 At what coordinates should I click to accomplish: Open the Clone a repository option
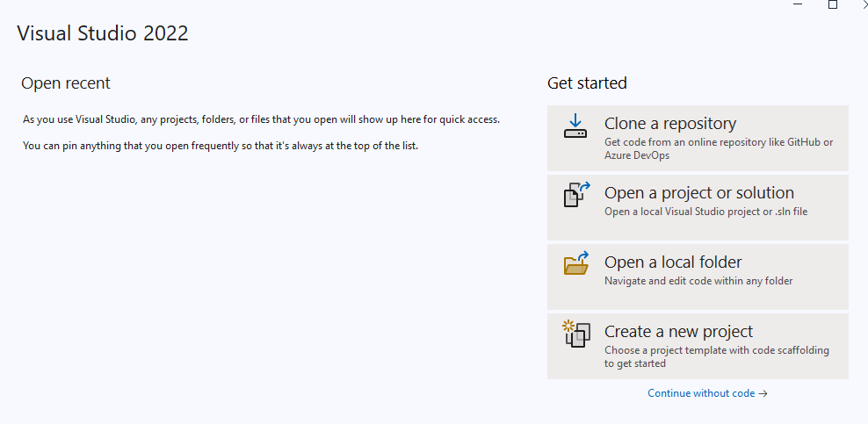[698, 138]
